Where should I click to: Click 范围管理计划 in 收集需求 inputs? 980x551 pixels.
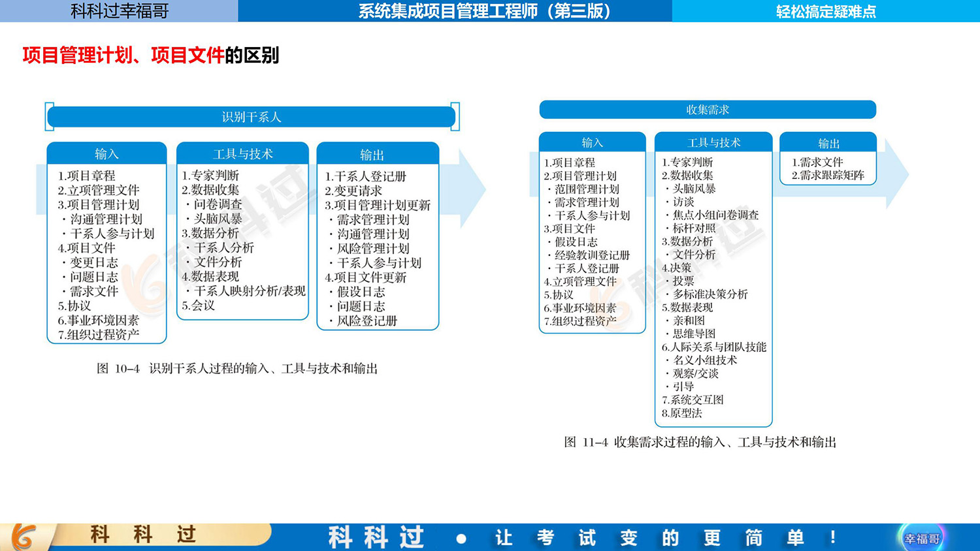[587, 189]
